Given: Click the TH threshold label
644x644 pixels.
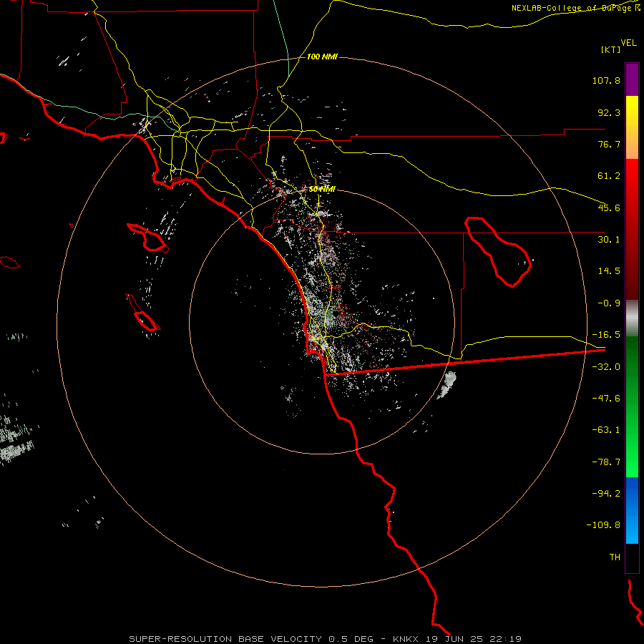Looking at the screenshot, I should click(x=615, y=557).
